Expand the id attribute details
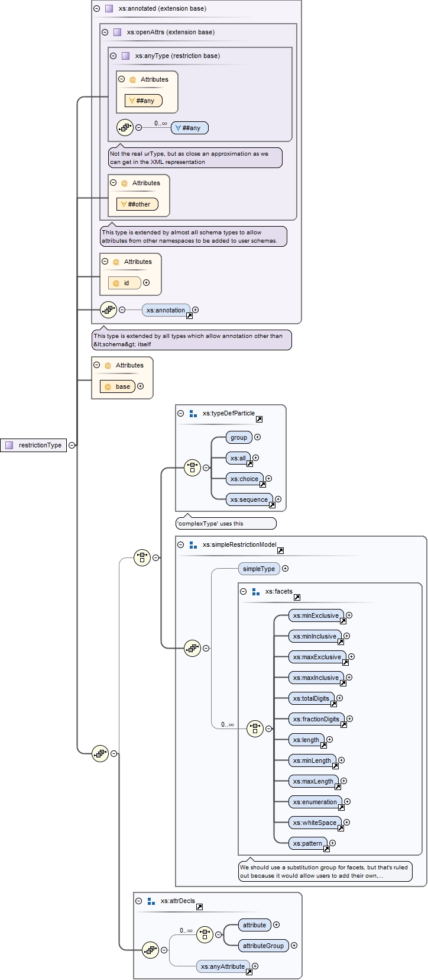The height and width of the screenshot is (980, 428). click(x=147, y=283)
